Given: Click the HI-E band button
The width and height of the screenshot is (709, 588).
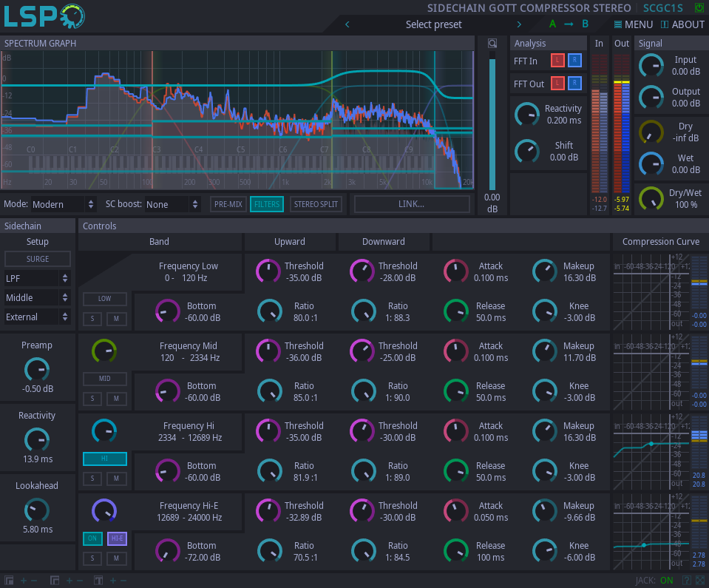Looking at the screenshot, I should (117, 538).
